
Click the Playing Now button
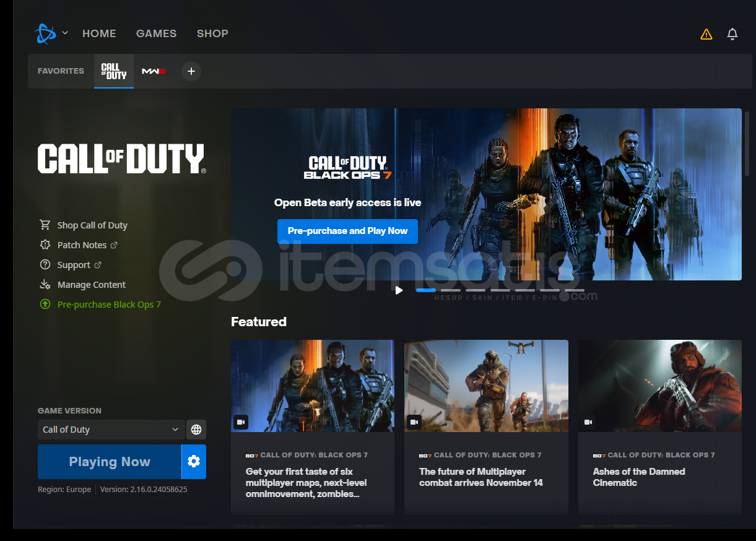click(110, 462)
